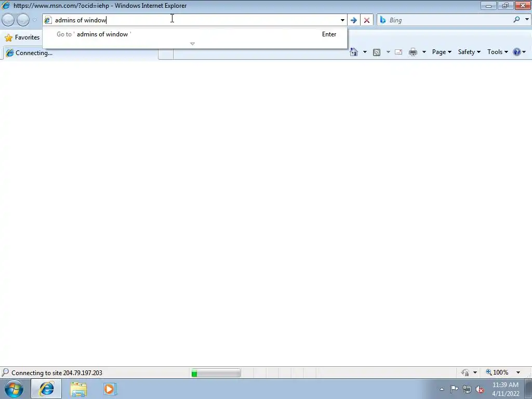Click the network tray icon
Screen dimensions: 532x399
click(x=467, y=389)
